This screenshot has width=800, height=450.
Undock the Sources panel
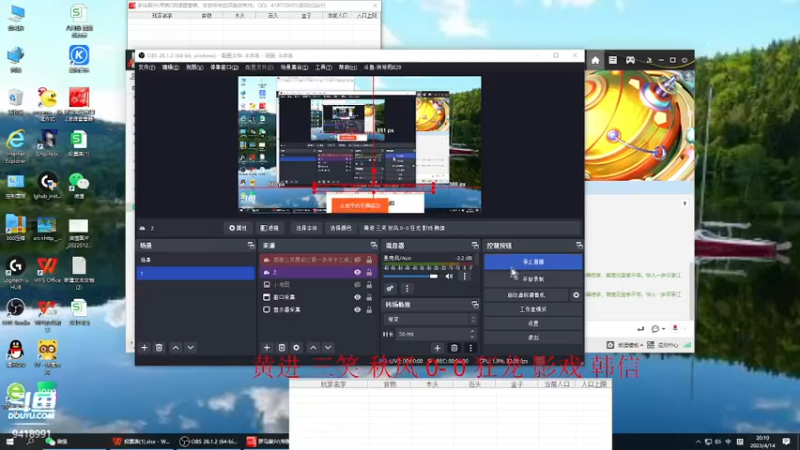coord(373,245)
